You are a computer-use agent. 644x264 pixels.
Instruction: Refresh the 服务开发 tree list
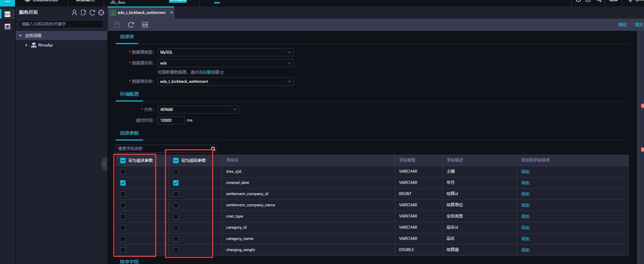pos(92,13)
